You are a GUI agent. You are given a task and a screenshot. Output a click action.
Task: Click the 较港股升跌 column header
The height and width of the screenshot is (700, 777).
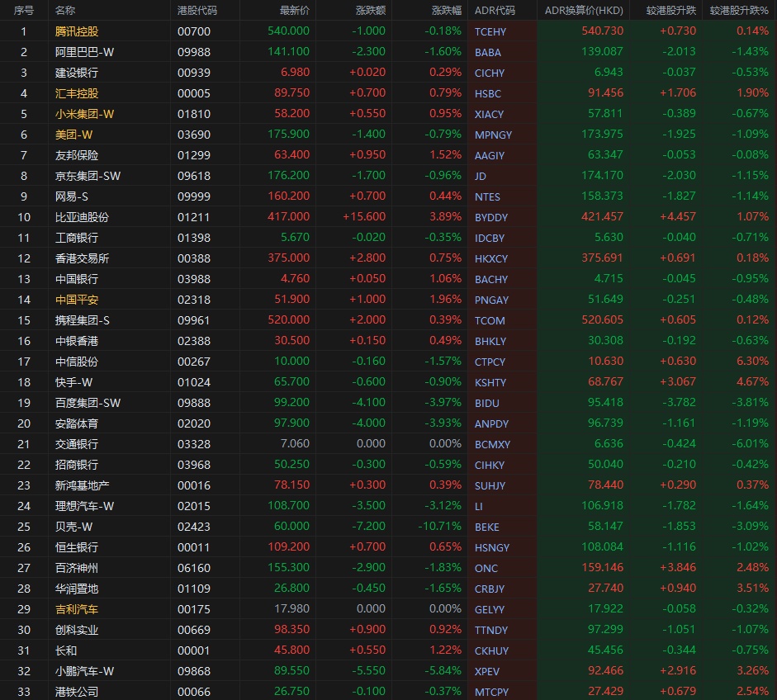point(671,11)
